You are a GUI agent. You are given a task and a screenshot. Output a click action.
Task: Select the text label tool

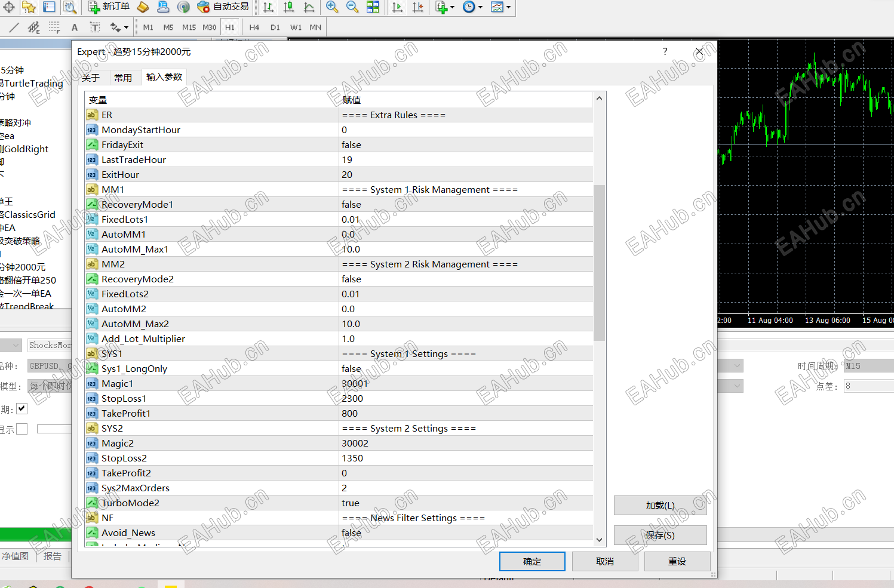[x=95, y=27]
